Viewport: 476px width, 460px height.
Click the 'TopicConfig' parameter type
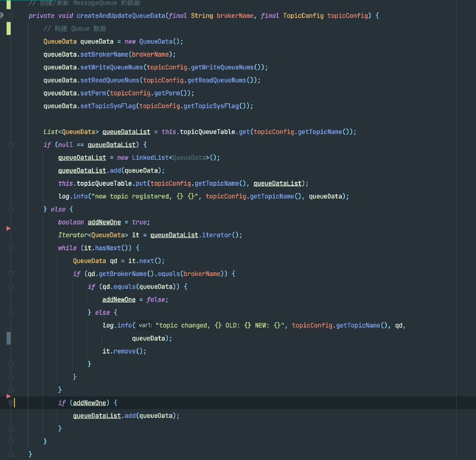303,16
